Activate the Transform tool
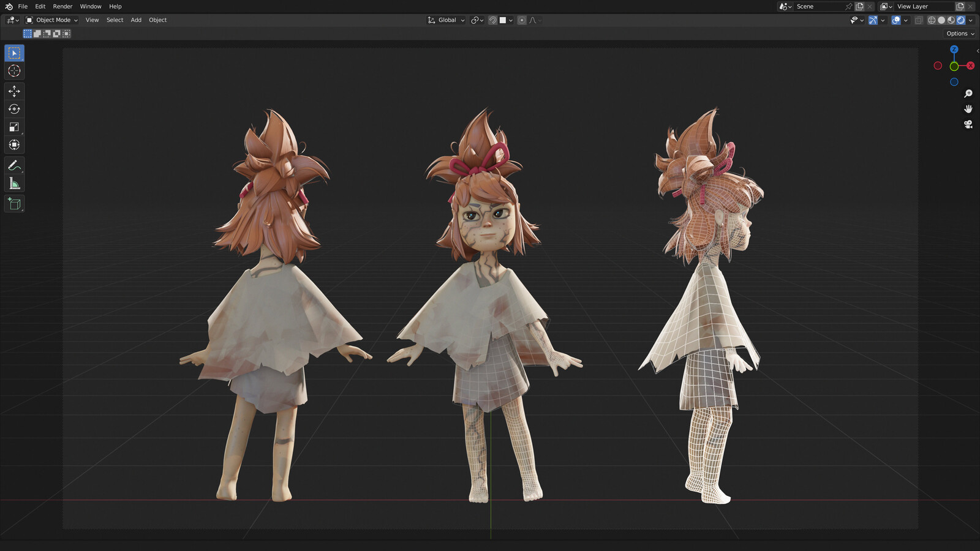This screenshot has width=980, height=551. coord(14,144)
